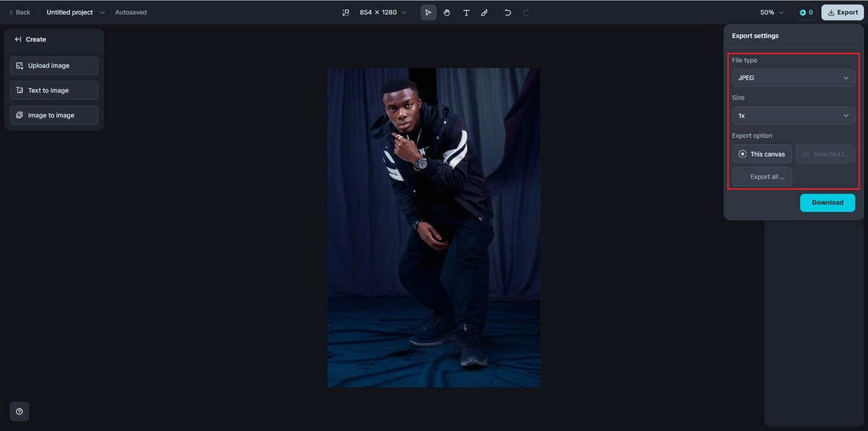Go back using the Back button
This screenshot has width=868, height=431.
pyautogui.click(x=20, y=12)
